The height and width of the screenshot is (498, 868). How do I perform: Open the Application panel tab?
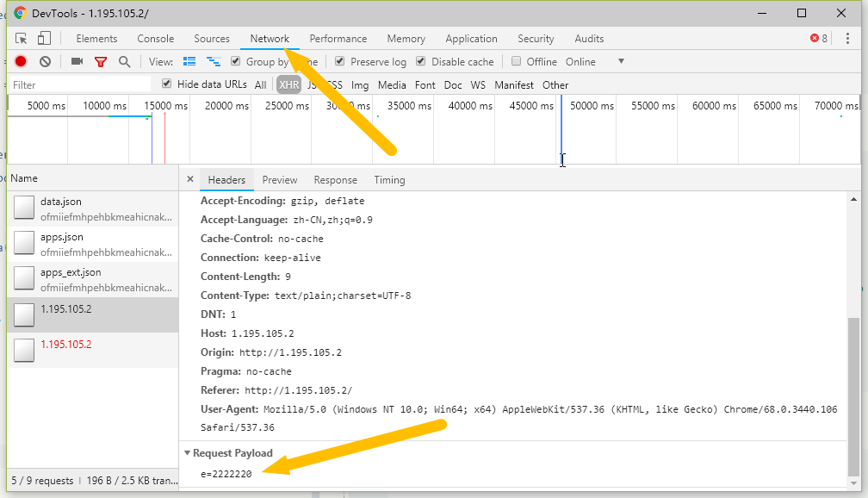(x=472, y=38)
